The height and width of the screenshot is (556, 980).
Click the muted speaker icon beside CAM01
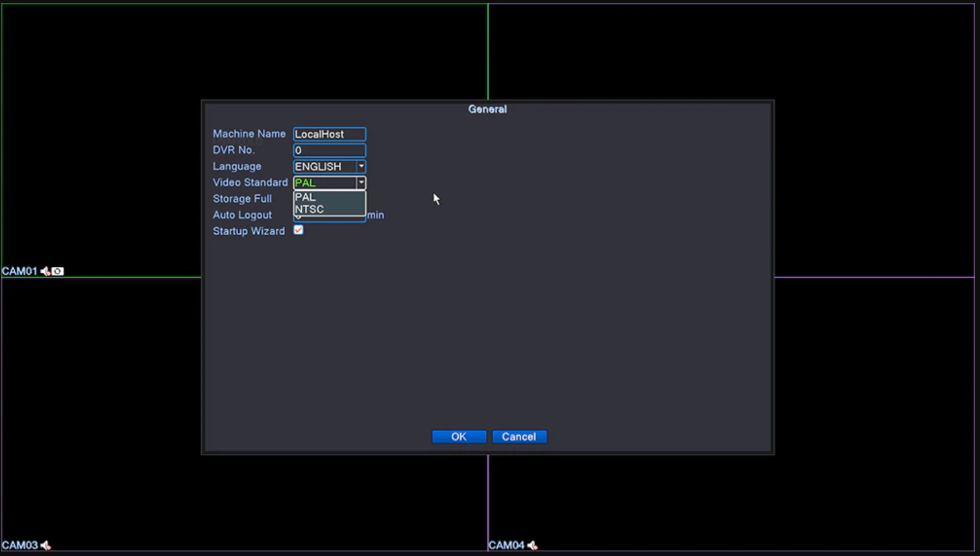coord(45,272)
